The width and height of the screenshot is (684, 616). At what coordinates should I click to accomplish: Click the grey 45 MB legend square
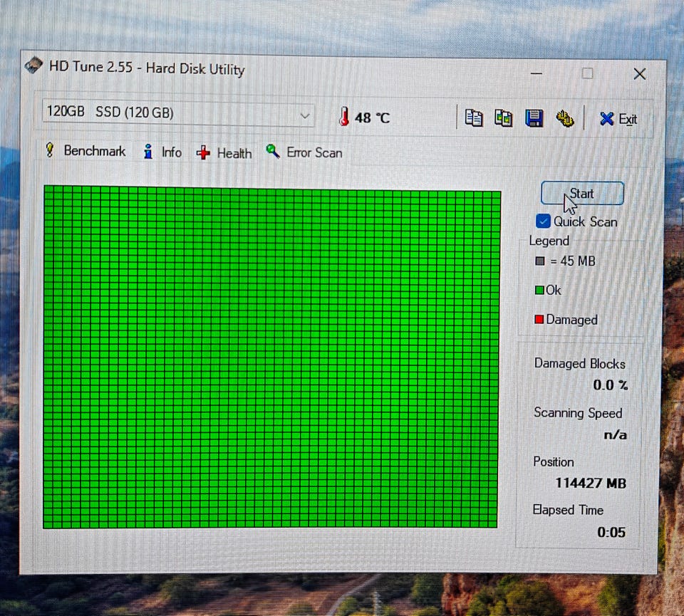540,261
